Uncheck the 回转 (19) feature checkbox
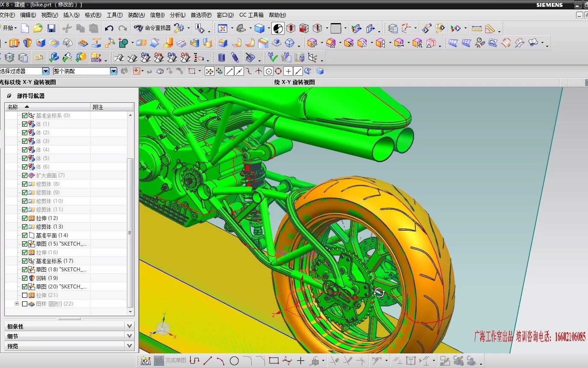Viewport: 588px width, 368px height. 25,278
